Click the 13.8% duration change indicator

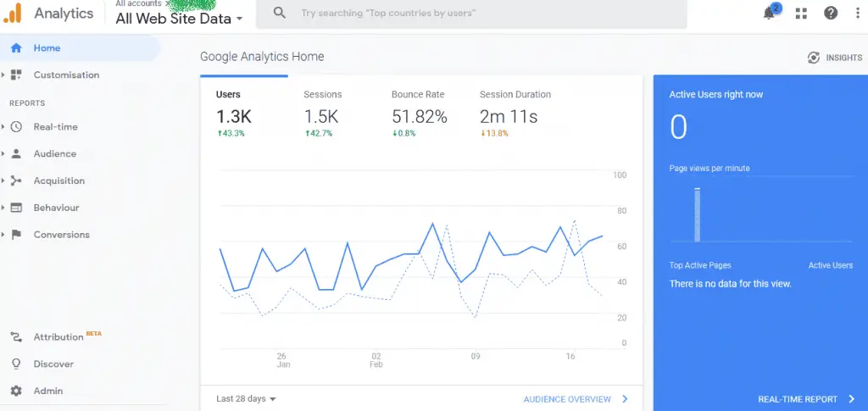[494, 133]
